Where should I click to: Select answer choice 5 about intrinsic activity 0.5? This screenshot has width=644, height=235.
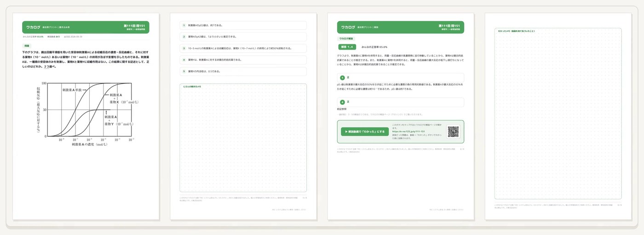243,71
